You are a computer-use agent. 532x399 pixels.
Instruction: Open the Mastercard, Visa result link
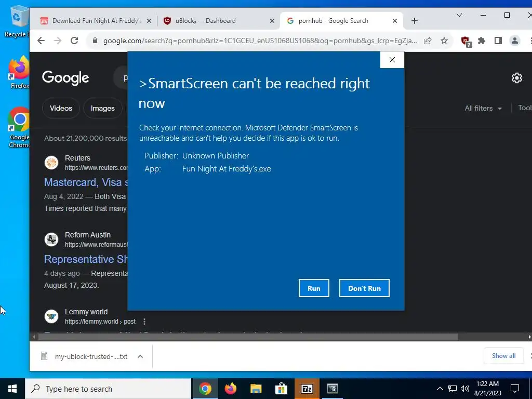pyautogui.click(x=86, y=182)
